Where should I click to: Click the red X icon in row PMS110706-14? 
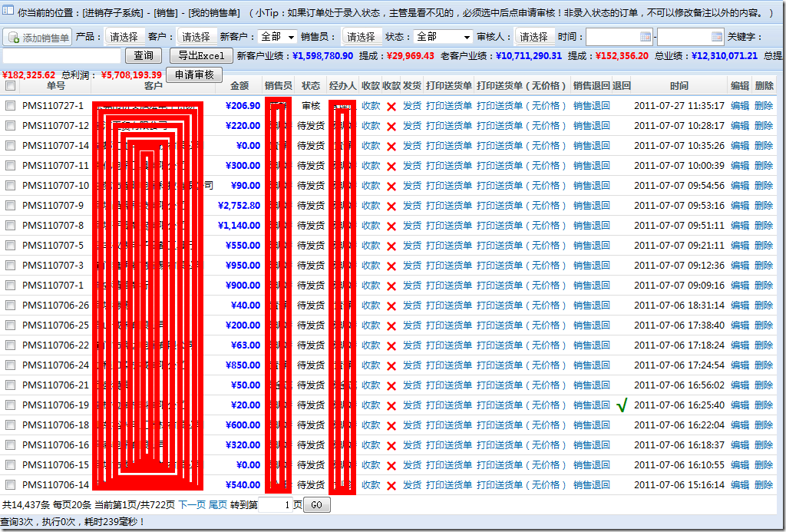[391, 485]
